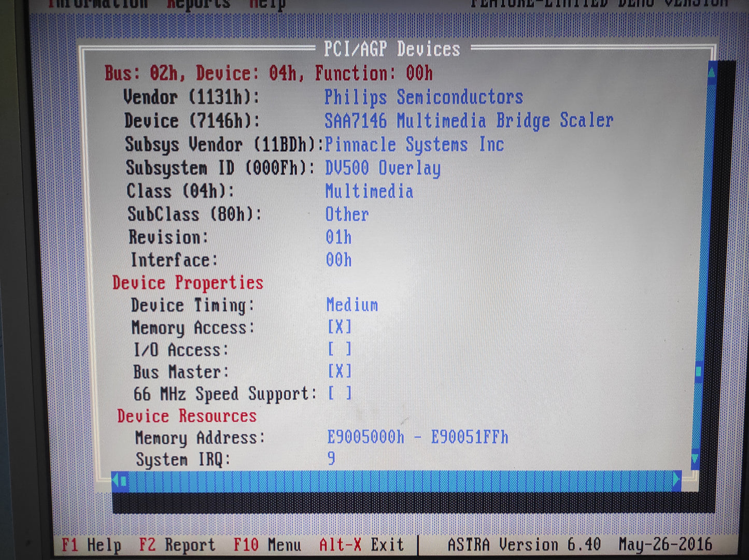The height and width of the screenshot is (560, 749).
Task: Toggle the 66 MHz Speed Support checkbox
Action: [340, 393]
